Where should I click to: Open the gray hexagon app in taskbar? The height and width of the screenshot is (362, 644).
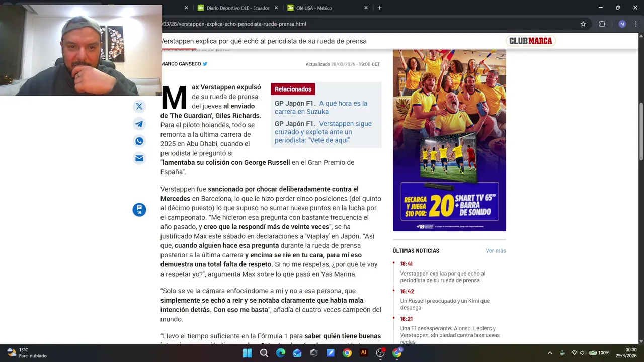(314, 353)
